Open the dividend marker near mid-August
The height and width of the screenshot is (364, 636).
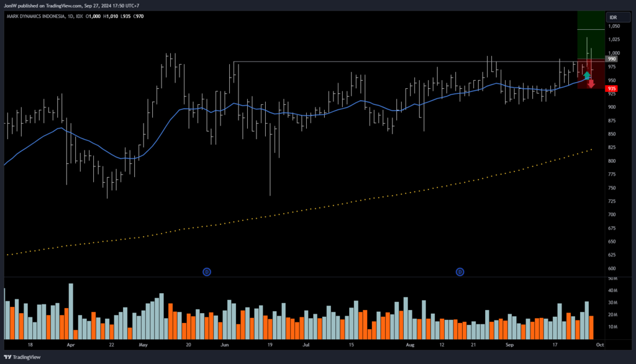[460, 271]
